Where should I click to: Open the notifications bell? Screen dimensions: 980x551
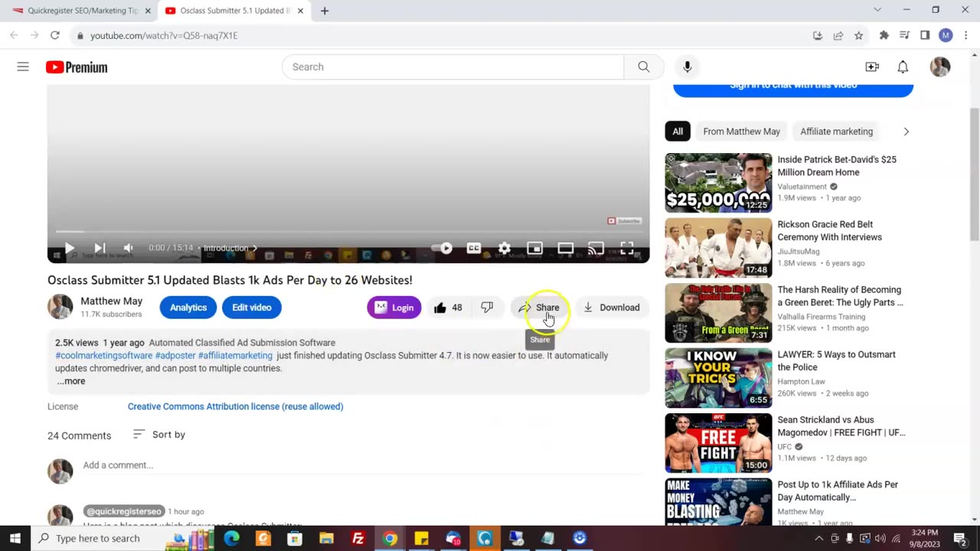coord(903,67)
